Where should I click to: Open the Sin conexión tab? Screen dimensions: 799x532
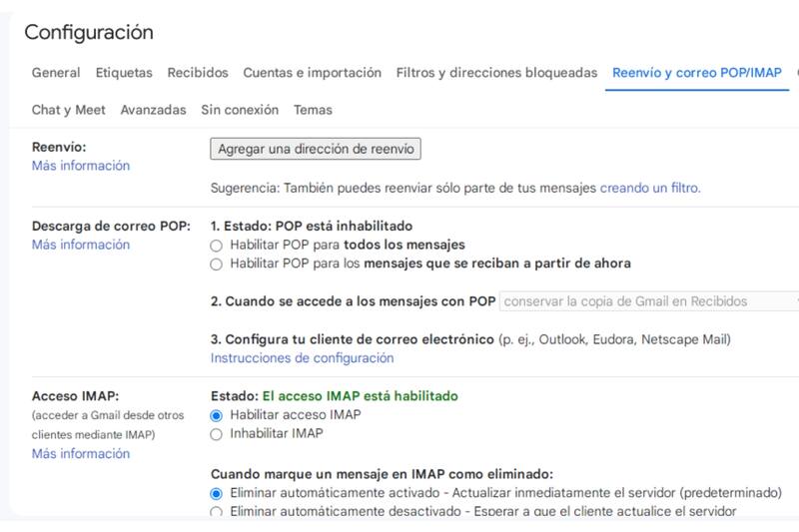(x=240, y=110)
